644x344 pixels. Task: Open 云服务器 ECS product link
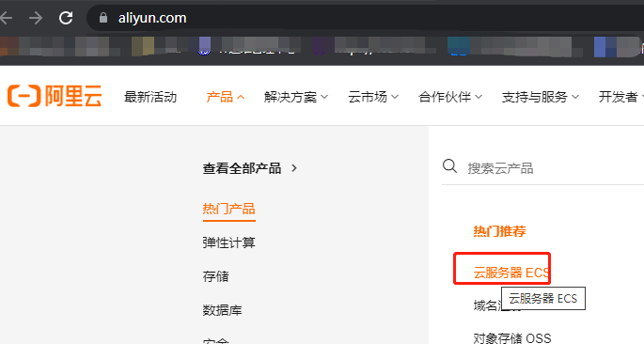[x=511, y=273]
